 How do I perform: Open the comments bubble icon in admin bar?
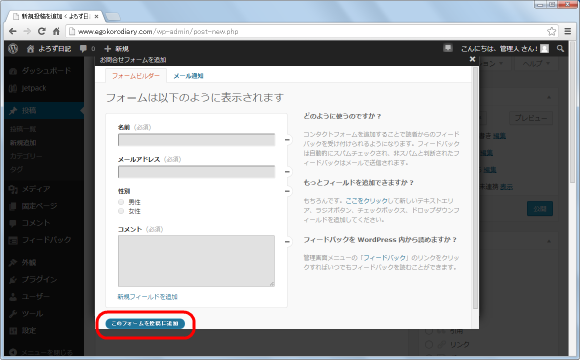(x=84, y=48)
